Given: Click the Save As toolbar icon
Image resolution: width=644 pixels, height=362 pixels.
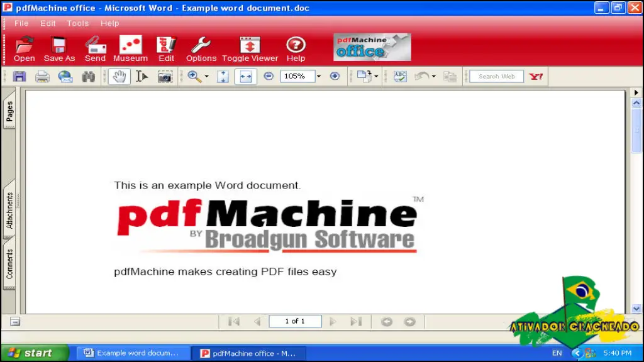Looking at the screenshot, I should click(59, 49).
